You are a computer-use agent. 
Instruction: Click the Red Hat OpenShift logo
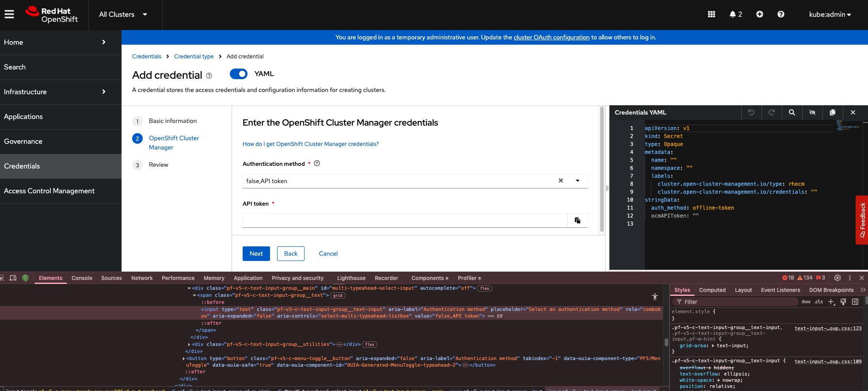[52, 15]
